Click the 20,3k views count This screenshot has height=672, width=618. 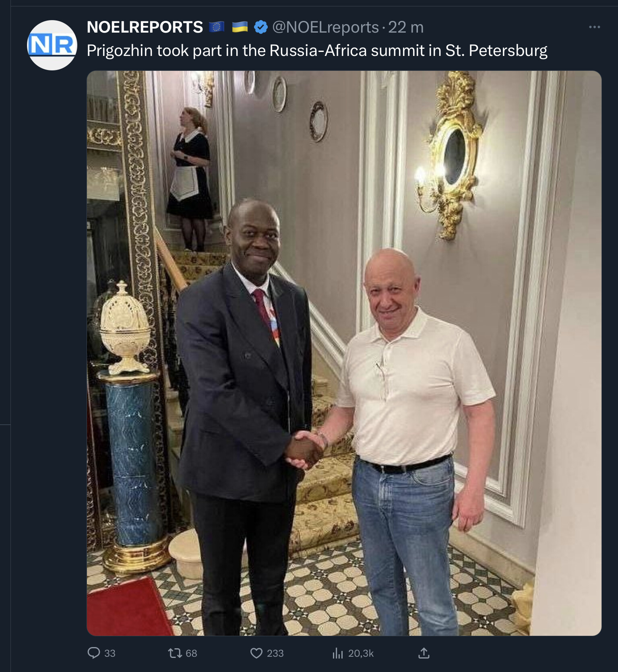[x=361, y=653]
